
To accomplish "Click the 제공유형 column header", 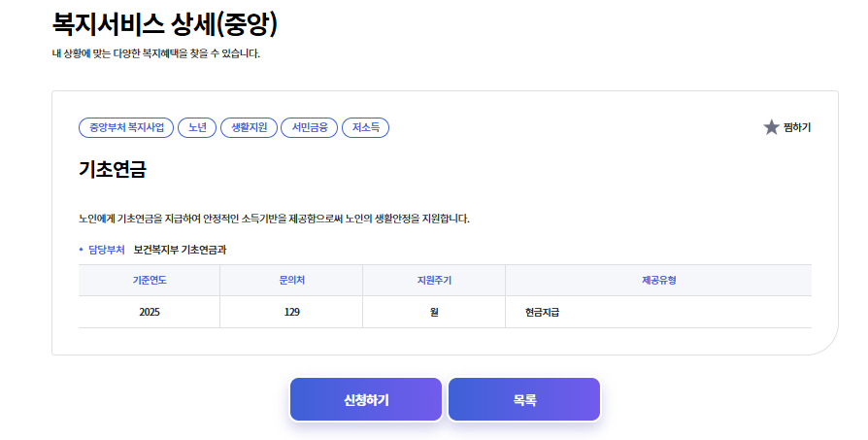I will [658, 280].
